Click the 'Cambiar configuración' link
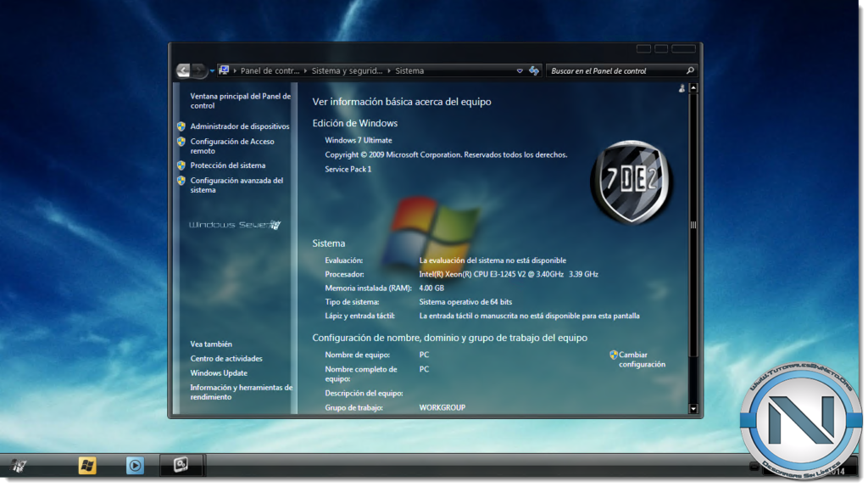Image resolution: width=868 pixels, height=487 pixels. [x=642, y=360]
